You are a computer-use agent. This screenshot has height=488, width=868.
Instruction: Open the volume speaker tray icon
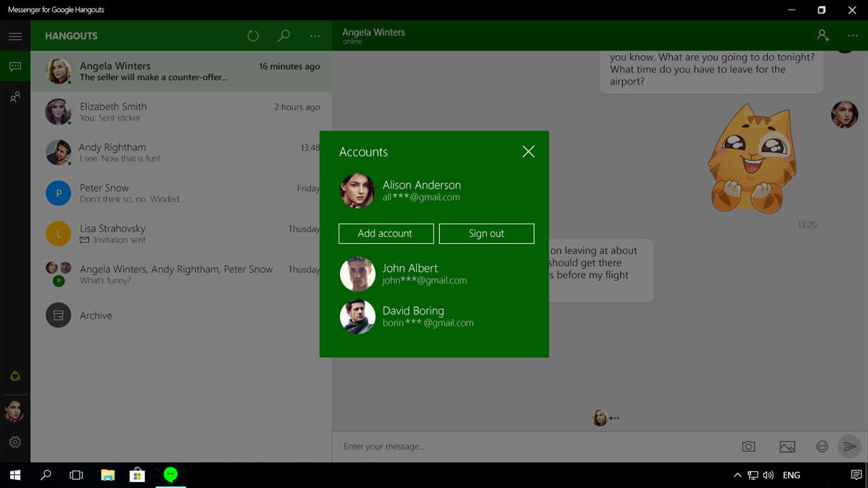[x=768, y=475]
